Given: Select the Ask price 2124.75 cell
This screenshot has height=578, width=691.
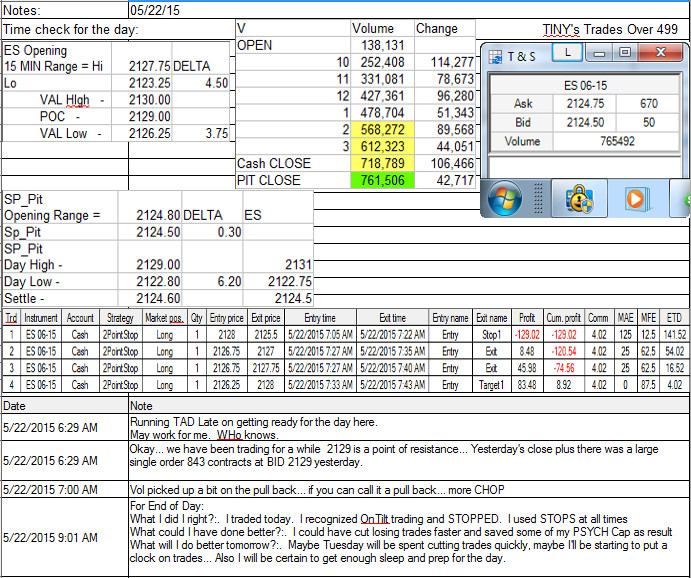Looking at the screenshot, I should pyautogui.click(x=585, y=104).
